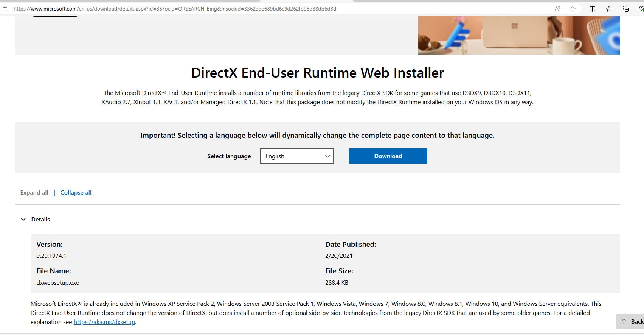Image resolution: width=644 pixels, height=335 pixels.
Task: Click the Collapse all link
Action: click(76, 193)
